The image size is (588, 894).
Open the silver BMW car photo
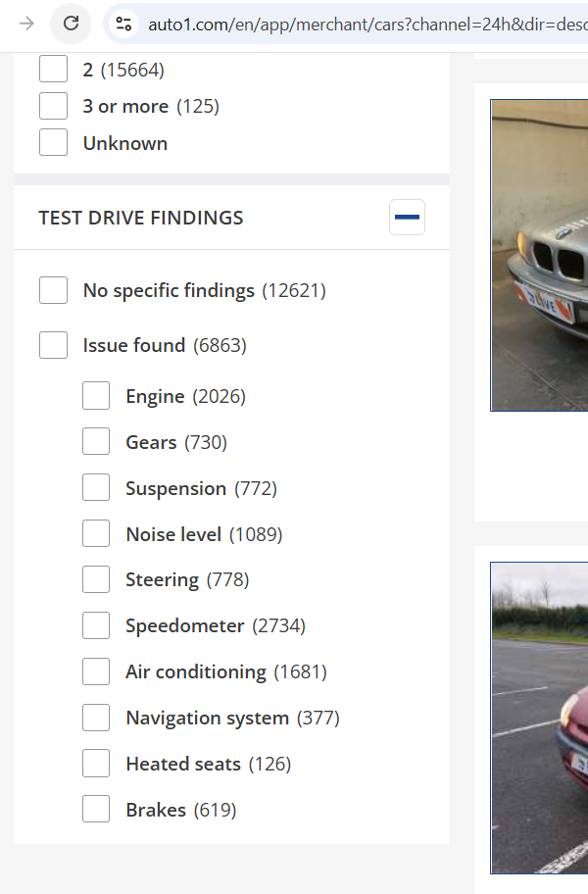(540, 255)
